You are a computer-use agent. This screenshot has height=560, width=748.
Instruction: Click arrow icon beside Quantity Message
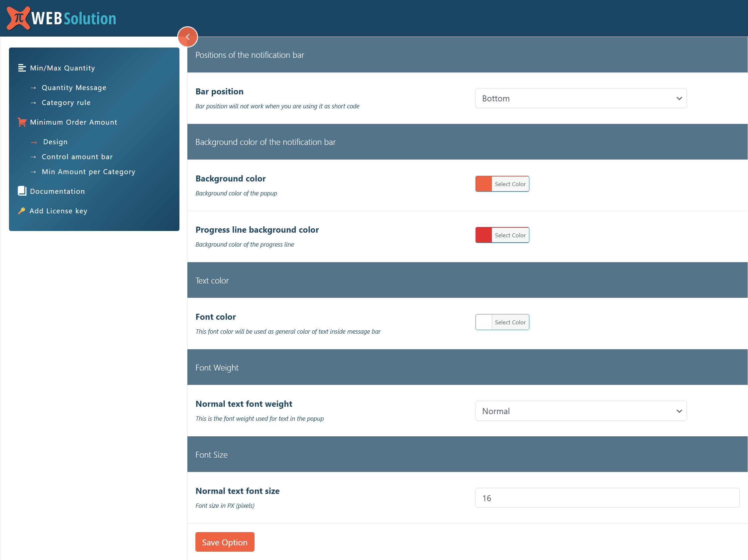coord(33,88)
